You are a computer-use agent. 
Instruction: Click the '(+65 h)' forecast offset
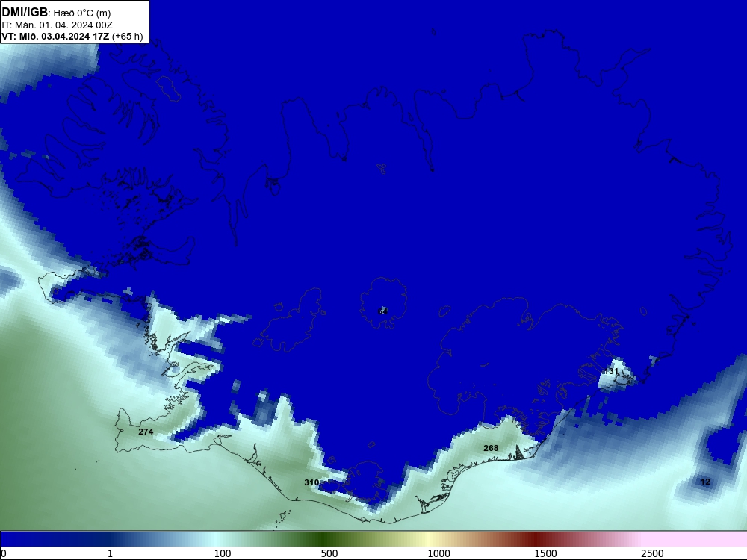127,37
